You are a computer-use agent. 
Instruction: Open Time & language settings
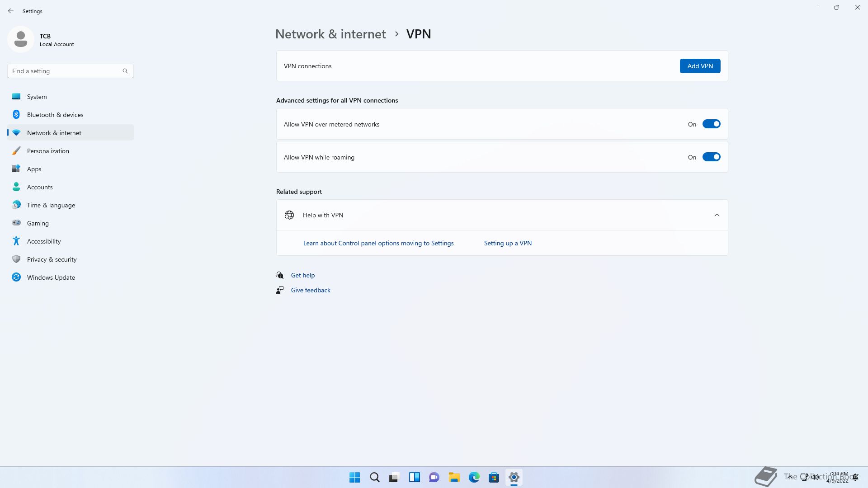pyautogui.click(x=51, y=205)
